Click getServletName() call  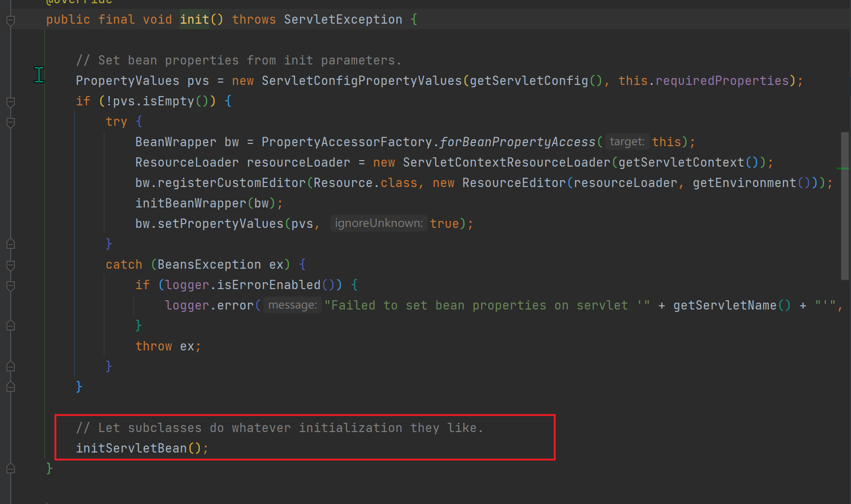pyautogui.click(x=732, y=305)
